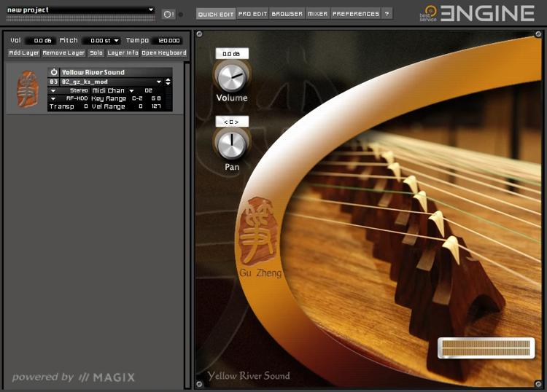Open the project name dropdown

tap(151, 10)
